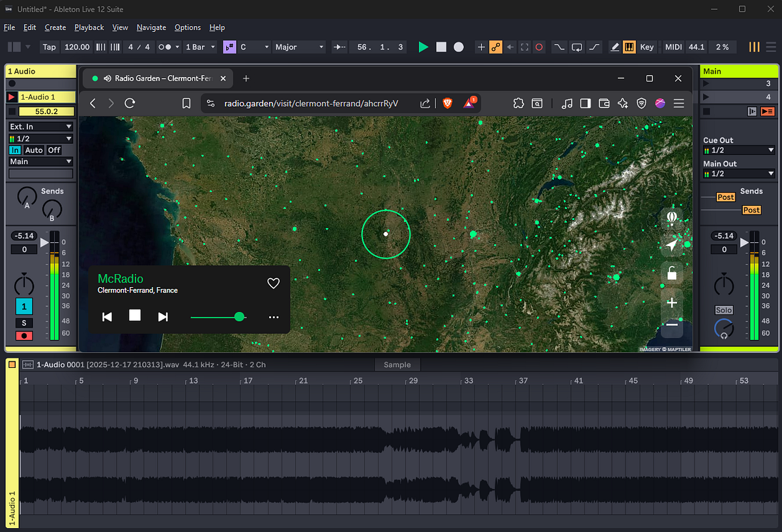
Task: Open the root note C dropdown
Action: [254, 47]
